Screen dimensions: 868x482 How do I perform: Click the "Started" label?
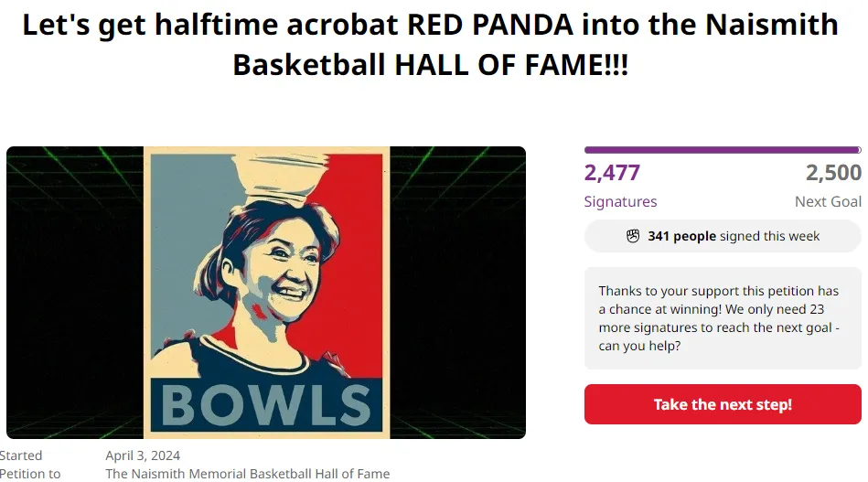point(21,455)
